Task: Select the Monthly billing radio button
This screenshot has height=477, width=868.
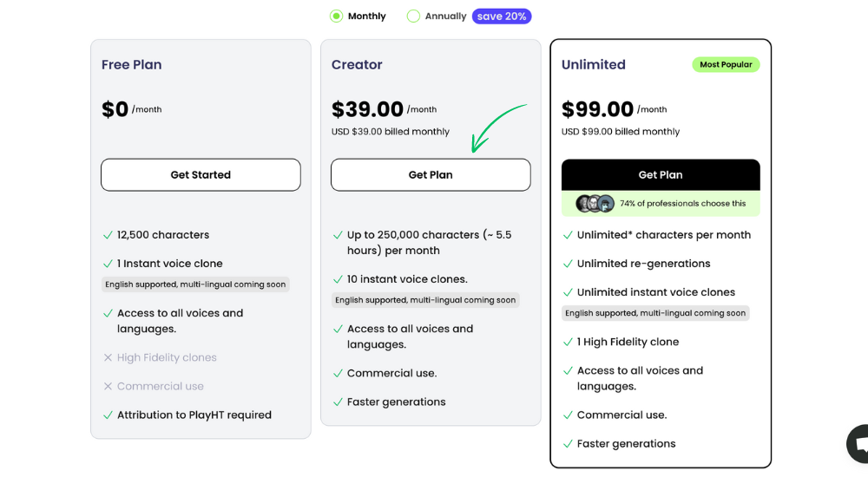Action: pyautogui.click(x=336, y=16)
